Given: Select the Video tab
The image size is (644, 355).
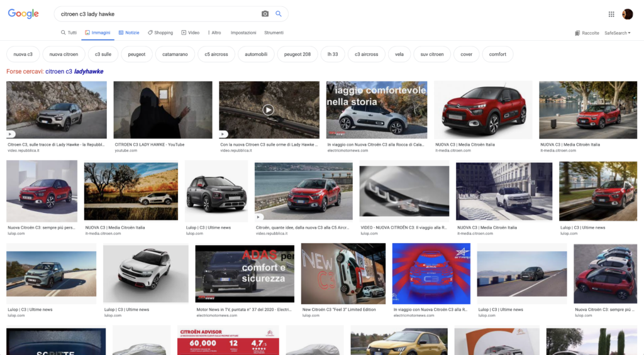Looking at the screenshot, I should tap(190, 33).
